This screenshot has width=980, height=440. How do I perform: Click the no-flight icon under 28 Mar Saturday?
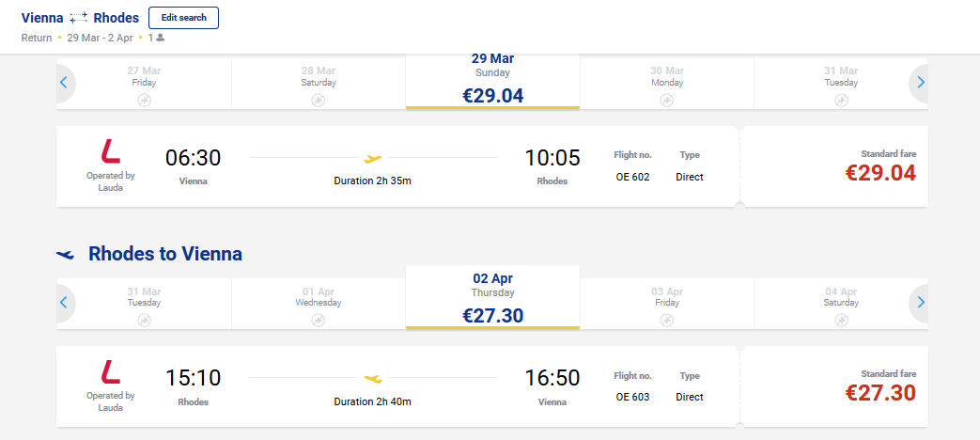319,100
